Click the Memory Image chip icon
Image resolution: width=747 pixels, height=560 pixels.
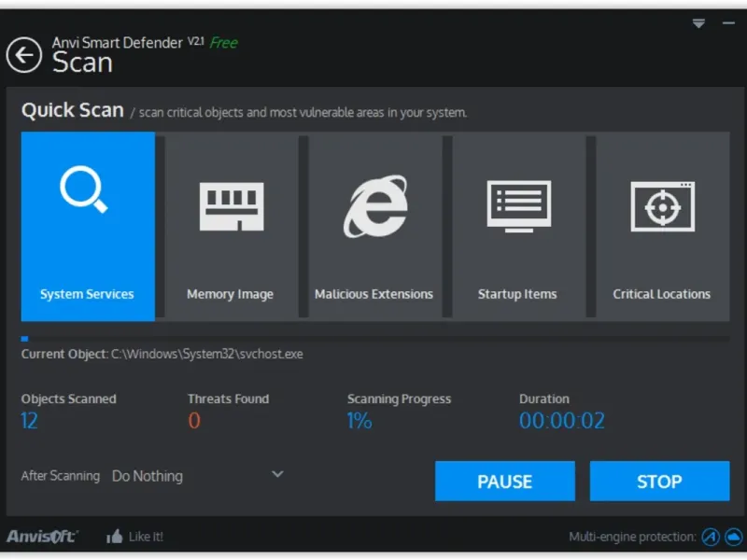pos(232,206)
